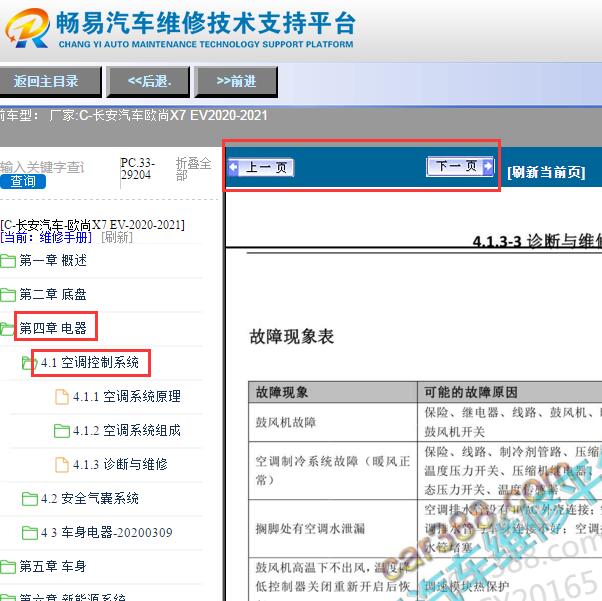The height and width of the screenshot is (601, 602).
Task: Click the folder icon of 4.1.2 空调系统组成
Action: 62,430
